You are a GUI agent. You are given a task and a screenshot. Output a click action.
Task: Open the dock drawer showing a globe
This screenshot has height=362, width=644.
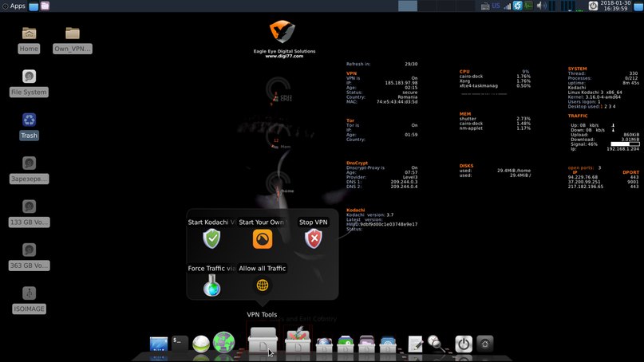(324, 344)
